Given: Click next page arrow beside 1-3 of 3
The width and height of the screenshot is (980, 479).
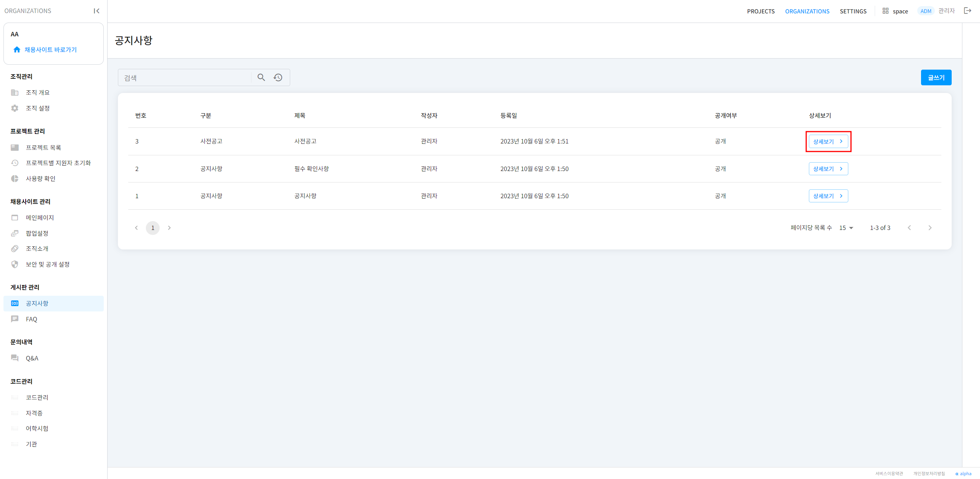Looking at the screenshot, I should coord(930,228).
